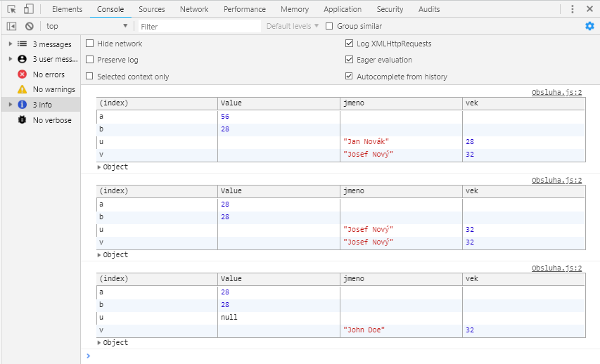
Task: Select the No errors filter
Action: (x=48, y=74)
